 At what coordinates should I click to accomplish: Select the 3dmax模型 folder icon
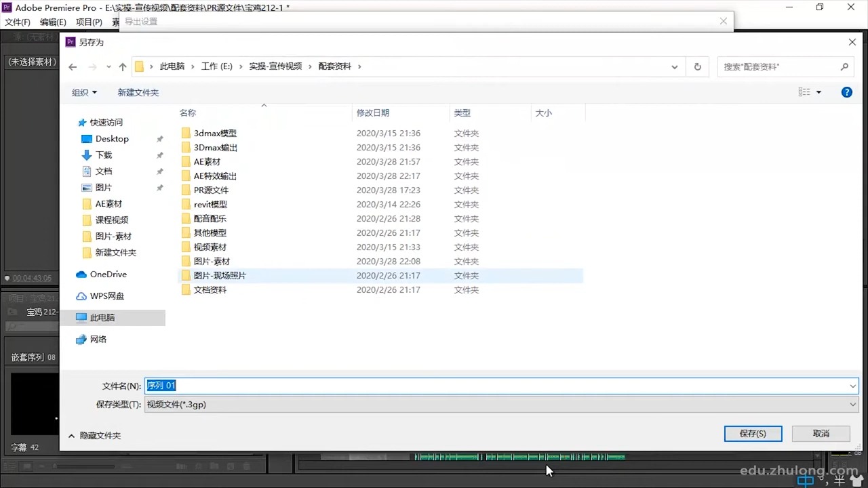tap(186, 133)
